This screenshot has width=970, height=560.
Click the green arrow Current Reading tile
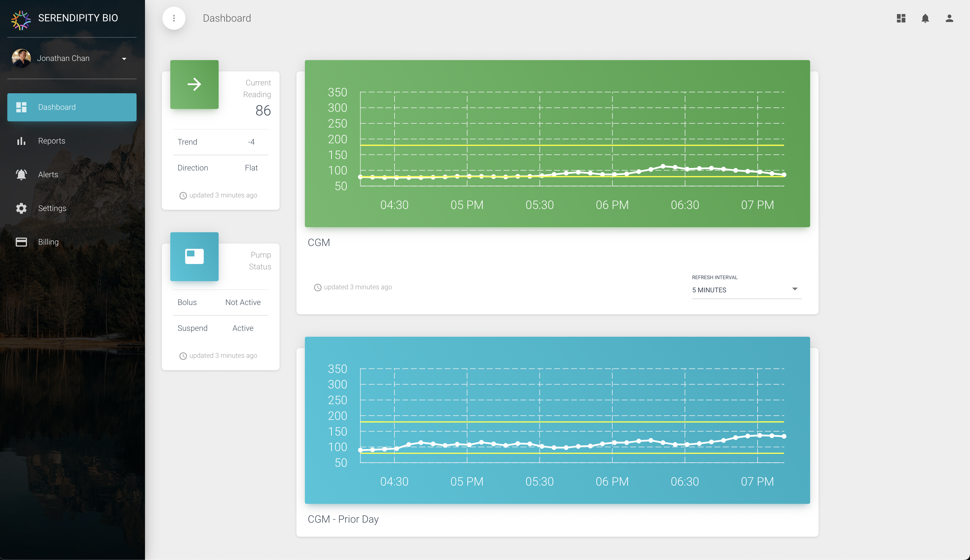click(194, 84)
